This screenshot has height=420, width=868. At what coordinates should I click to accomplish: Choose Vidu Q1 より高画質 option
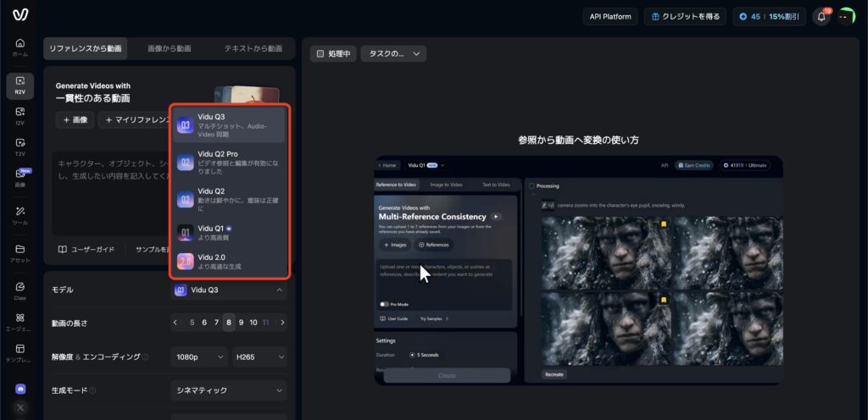229,233
